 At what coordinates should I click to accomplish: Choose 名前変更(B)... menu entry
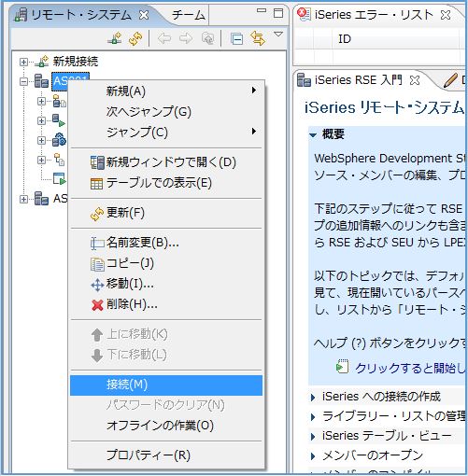coord(166,243)
